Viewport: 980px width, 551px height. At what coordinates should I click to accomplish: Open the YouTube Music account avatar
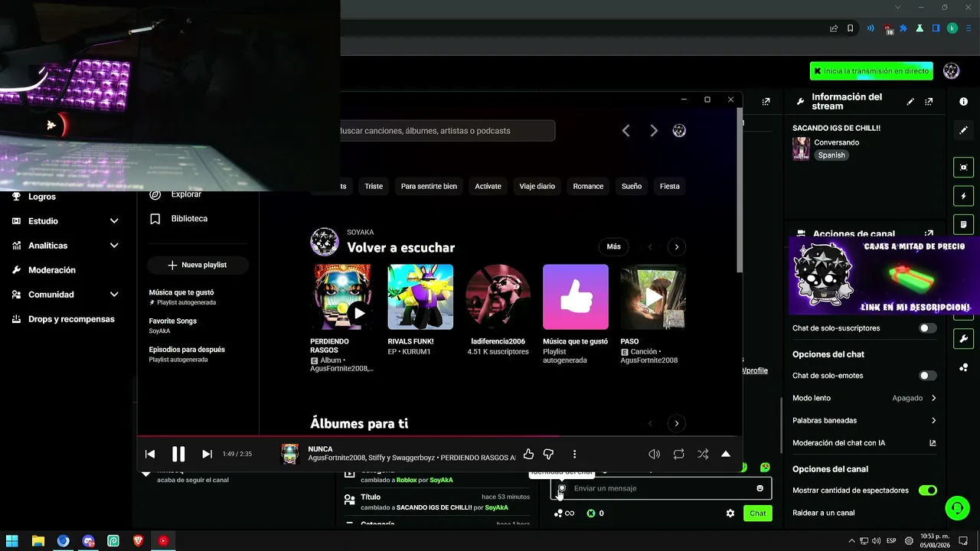tap(679, 131)
